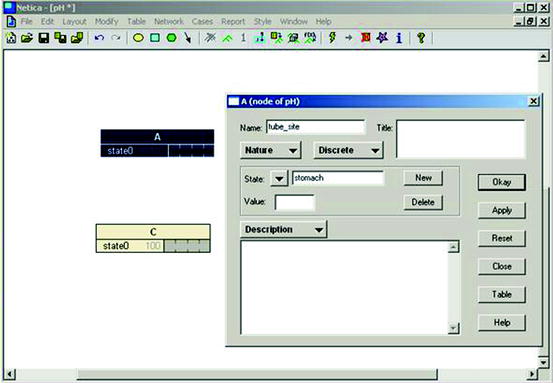Open the Layout menu
This screenshot has height=383, width=553.
coord(74,22)
